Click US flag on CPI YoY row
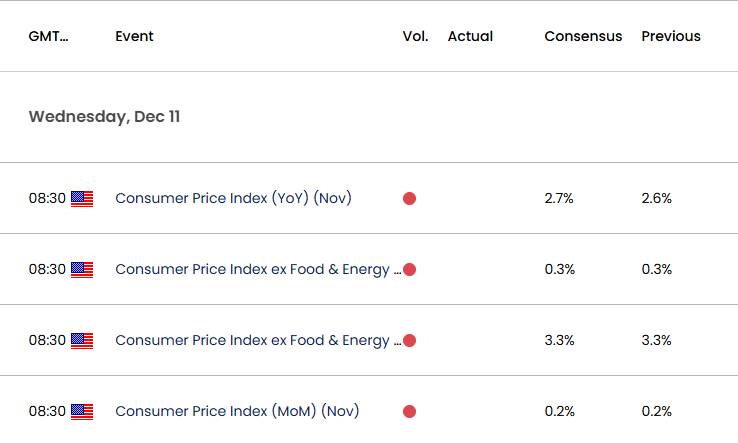The width and height of the screenshot is (738, 443). (82, 199)
